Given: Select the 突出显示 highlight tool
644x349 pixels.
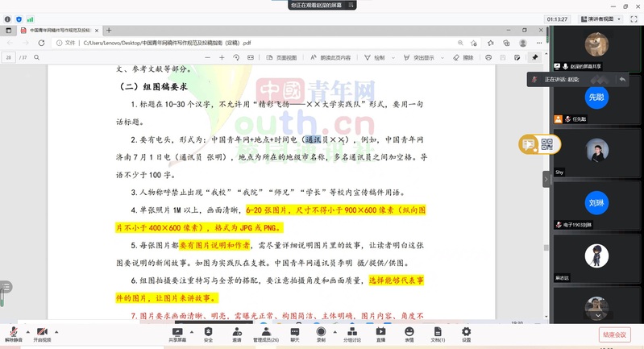Looking at the screenshot, I should tap(418, 57).
